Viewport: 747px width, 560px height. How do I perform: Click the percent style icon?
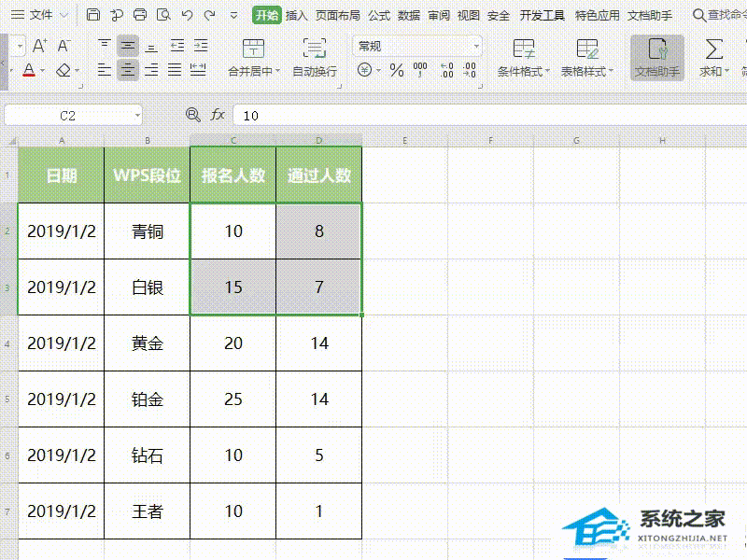coord(397,70)
